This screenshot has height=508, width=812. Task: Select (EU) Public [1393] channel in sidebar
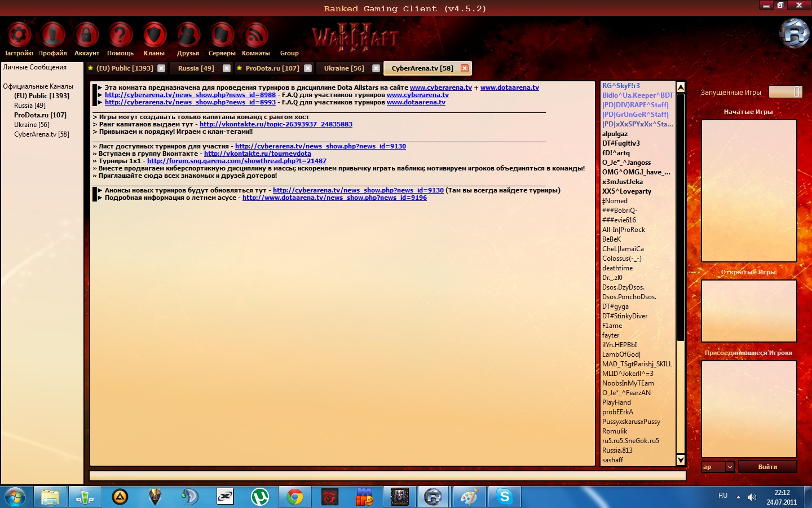42,96
